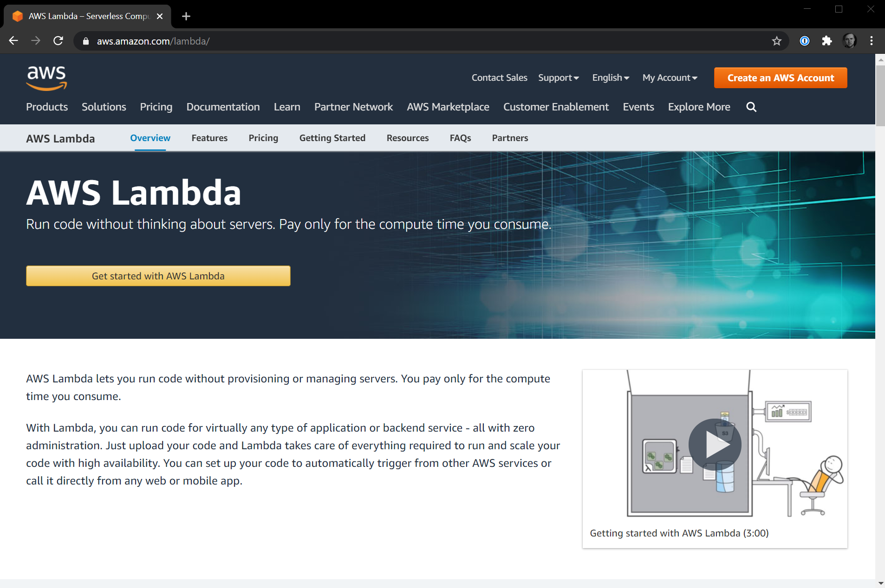Open the Documentation menu item

[223, 107]
